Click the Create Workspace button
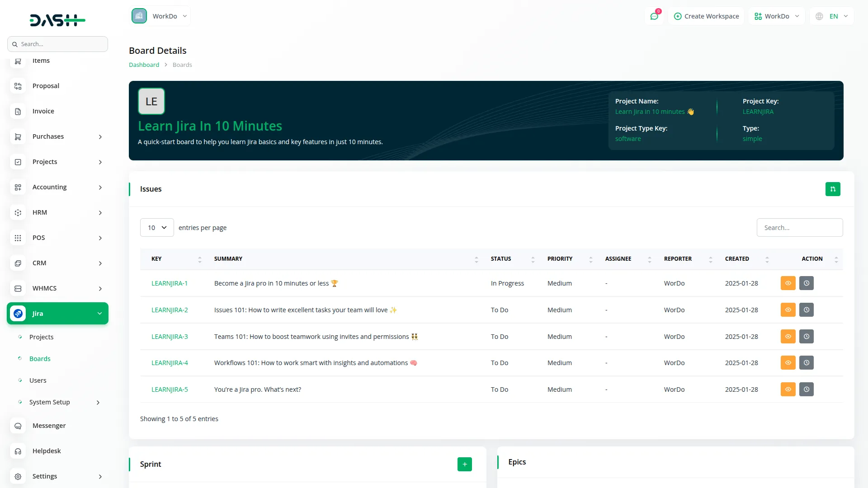Screen dimensions: 868x488 tap(706, 16)
